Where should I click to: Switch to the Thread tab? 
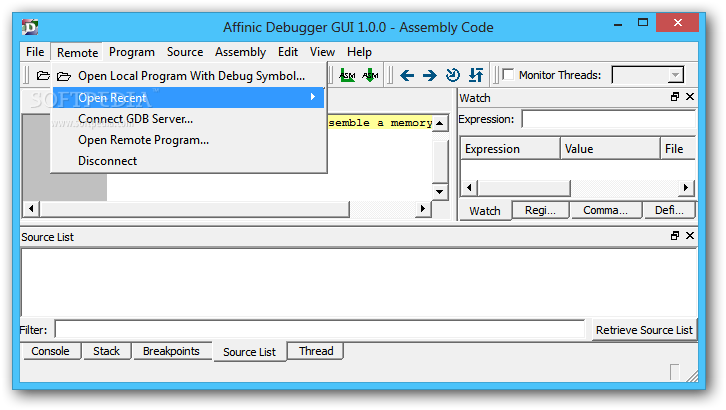(316, 351)
